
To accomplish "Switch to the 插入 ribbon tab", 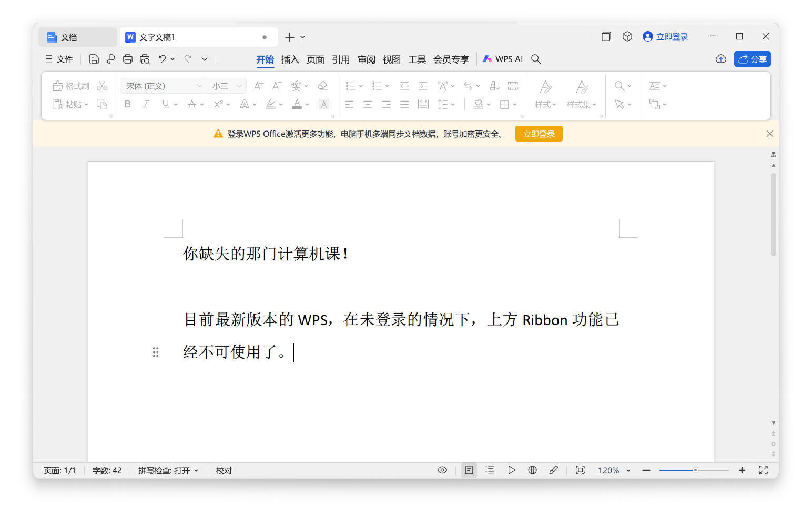I will tap(290, 59).
